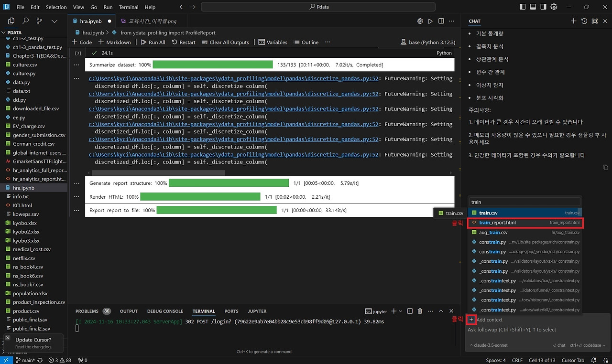Open the Selection menu
Screen dimensions: 612x364
pyautogui.click(x=56, y=7)
